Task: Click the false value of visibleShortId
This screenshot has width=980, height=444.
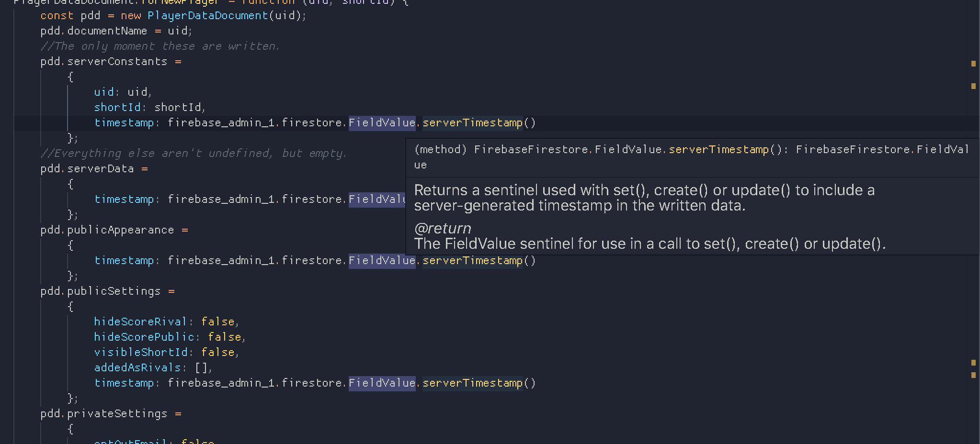Action: pos(219,352)
